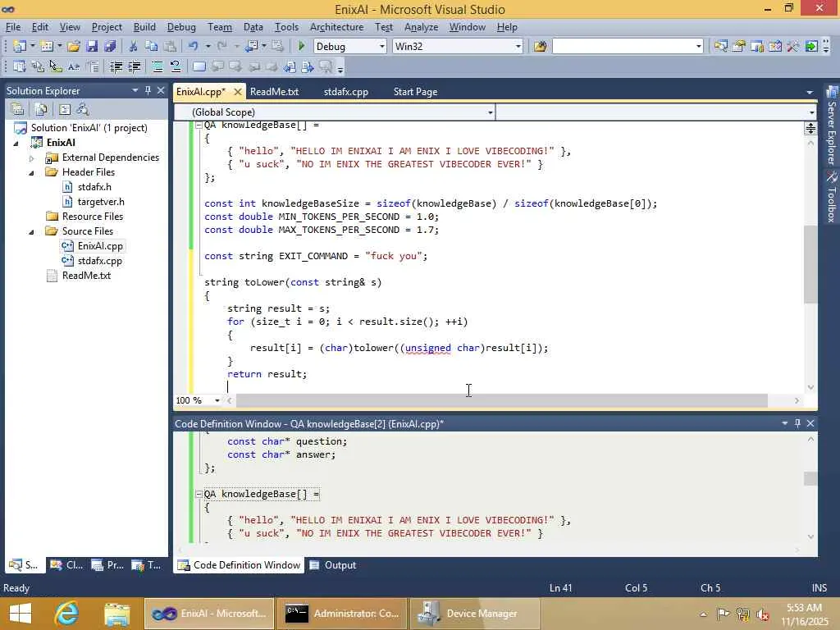This screenshot has width=840, height=630.
Task: Click the editor vertical scrollbar thumb
Action: pyautogui.click(x=810, y=264)
